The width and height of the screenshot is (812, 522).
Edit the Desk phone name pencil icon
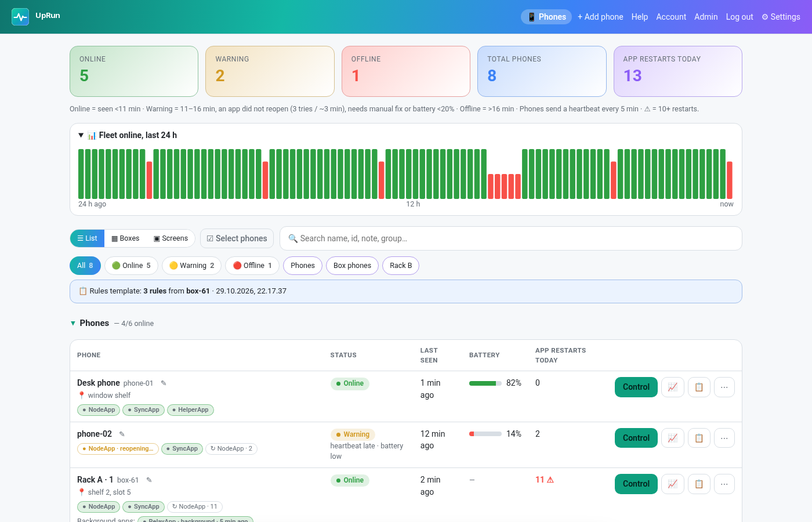pos(164,383)
